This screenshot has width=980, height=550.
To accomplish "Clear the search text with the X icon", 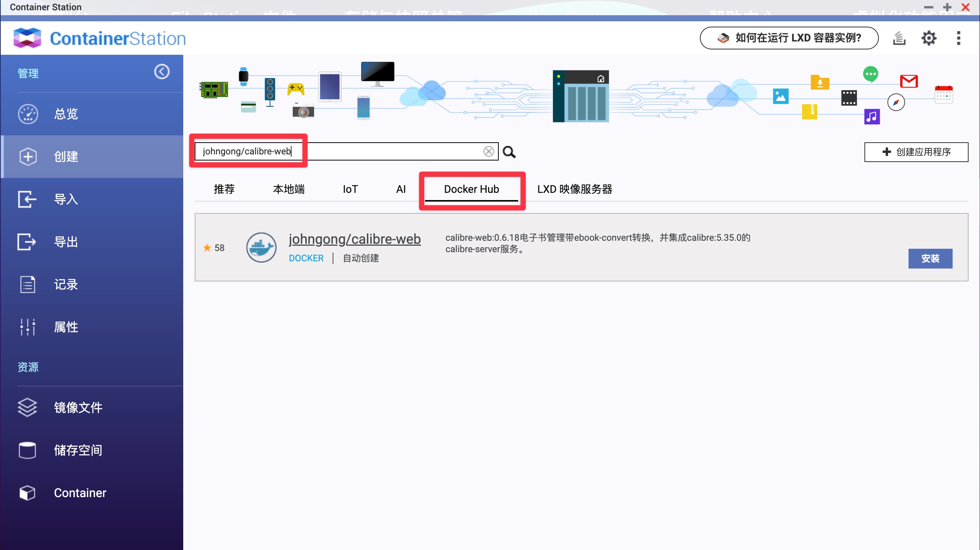I will (x=488, y=151).
